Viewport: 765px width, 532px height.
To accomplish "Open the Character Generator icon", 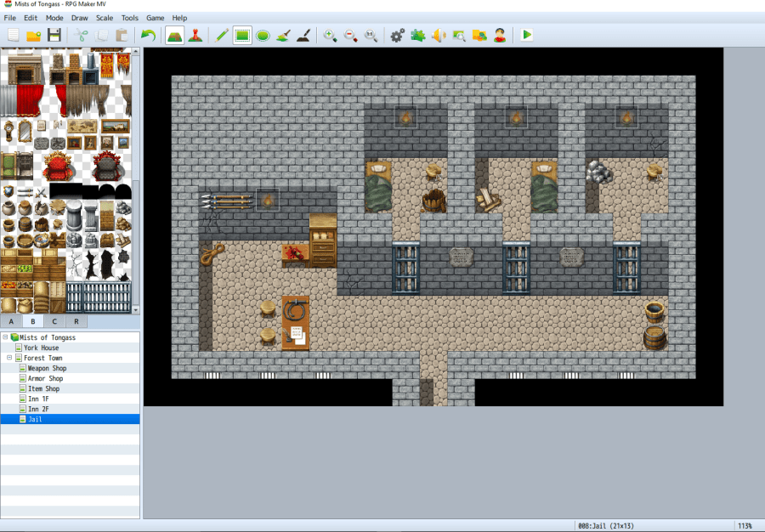I will click(500, 35).
